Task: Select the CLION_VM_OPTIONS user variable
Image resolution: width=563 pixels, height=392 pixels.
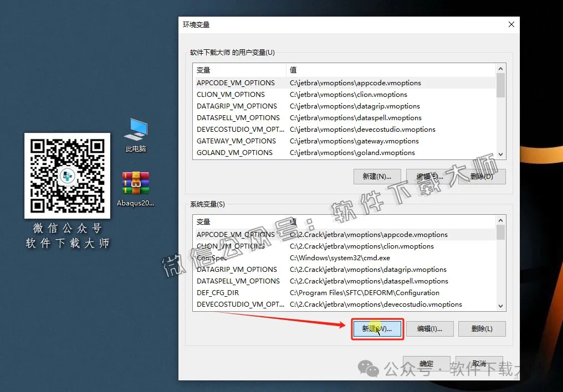Action: (231, 94)
